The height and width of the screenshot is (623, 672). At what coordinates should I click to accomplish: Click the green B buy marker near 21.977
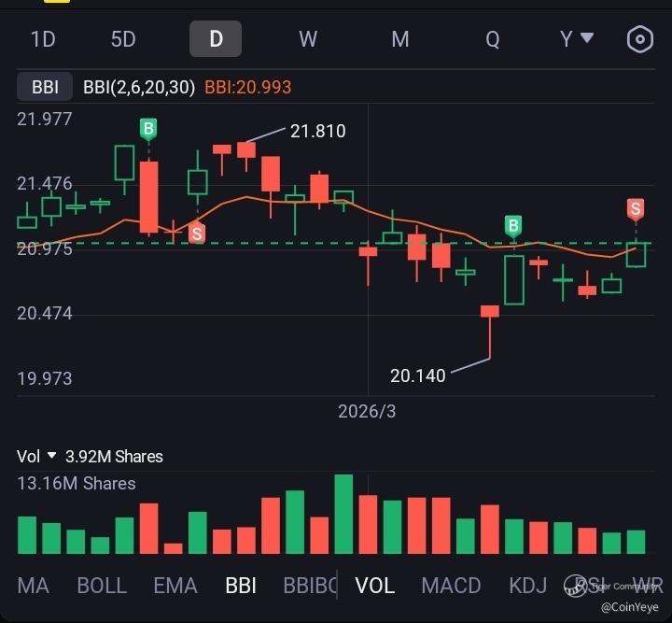[148, 129]
